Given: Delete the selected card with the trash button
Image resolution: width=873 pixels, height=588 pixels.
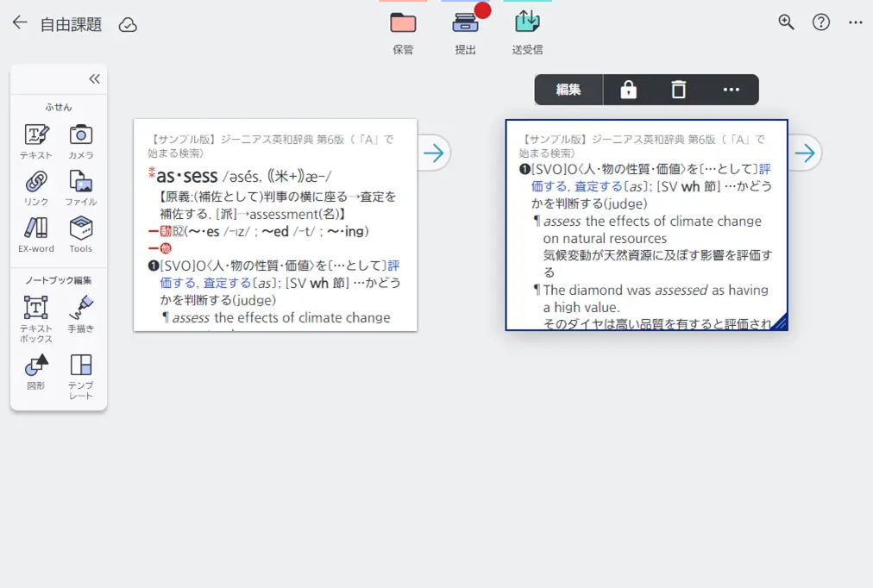Looking at the screenshot, I should pyautogui.click(x=679, y=90).
